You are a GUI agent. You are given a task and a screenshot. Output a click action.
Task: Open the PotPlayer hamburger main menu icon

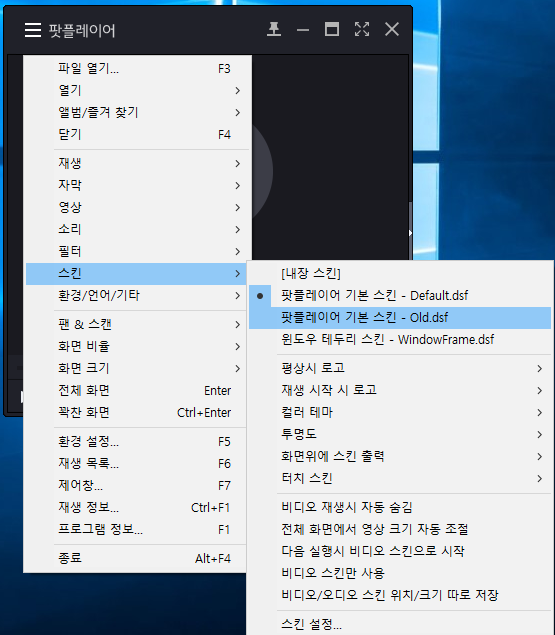click(33, 30)
